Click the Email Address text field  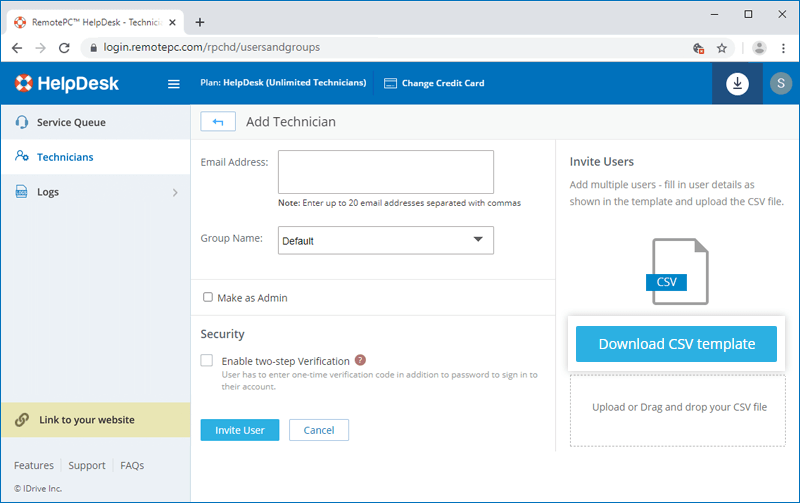[386, 171]
